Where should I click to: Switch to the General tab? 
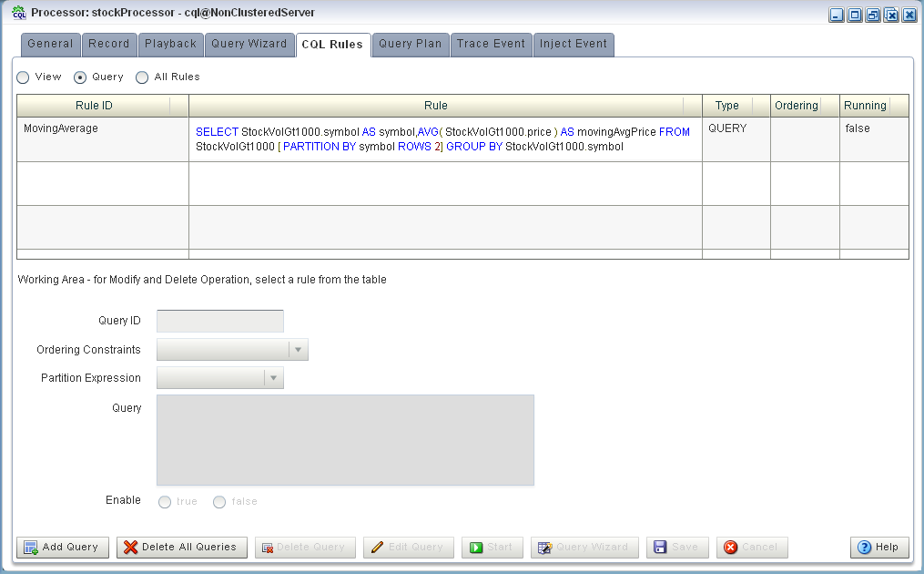pyautogui.click(x=50, y=44)
